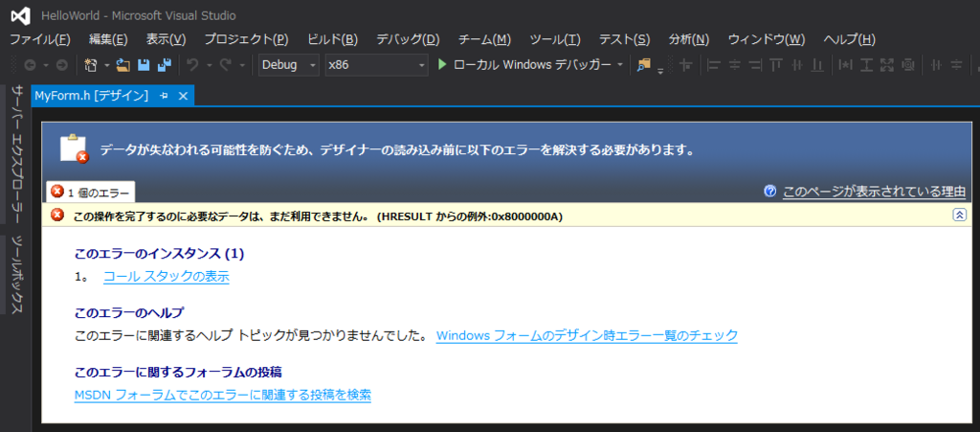Viewport: 980px width, 432px height.
Task: Click the New Project toolbar icon
Action: click(x=91, y=64)
